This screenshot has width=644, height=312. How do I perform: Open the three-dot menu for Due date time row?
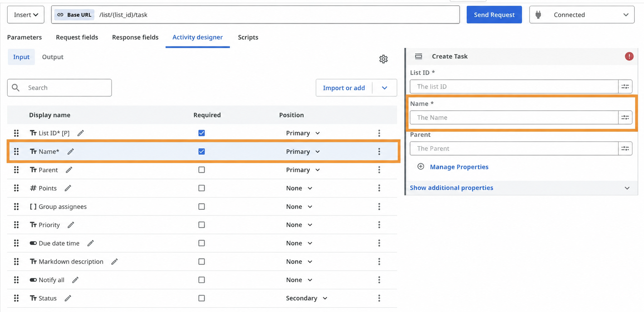(x=379, y=243)
